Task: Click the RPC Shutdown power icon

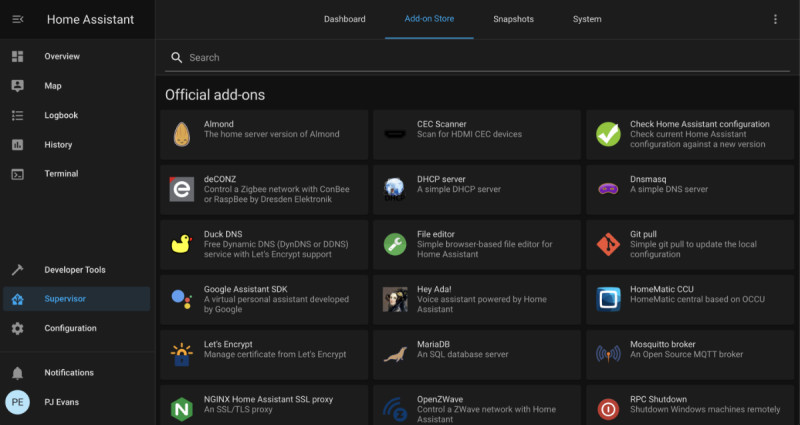Action: coord(608,409)
